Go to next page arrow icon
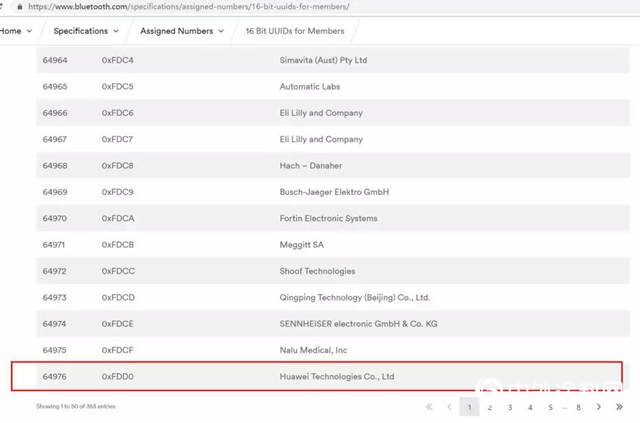Screen dimensions: 640x423 pyautogui.click(x=599, y=407)
